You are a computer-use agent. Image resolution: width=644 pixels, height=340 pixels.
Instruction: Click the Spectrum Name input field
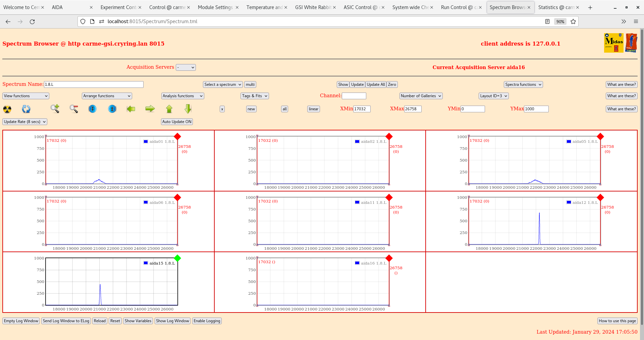click(94, 84)
